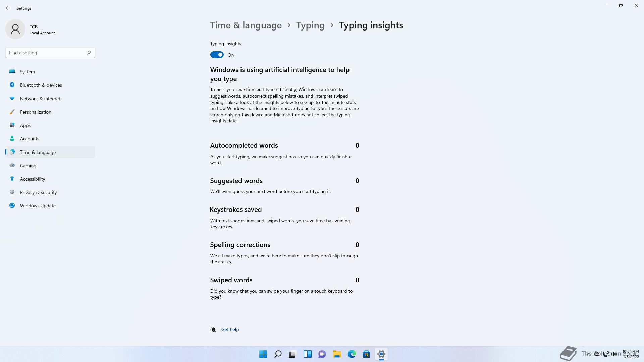The height and width of the screenshot is (362, 644).
Task: Open Chat app on taskbar
Action: pyautogui.click(x=322, y=354)
